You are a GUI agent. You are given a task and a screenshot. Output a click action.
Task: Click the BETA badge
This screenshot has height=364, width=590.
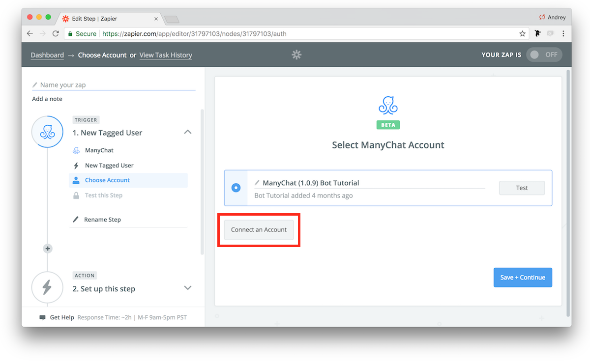[388, 125]
